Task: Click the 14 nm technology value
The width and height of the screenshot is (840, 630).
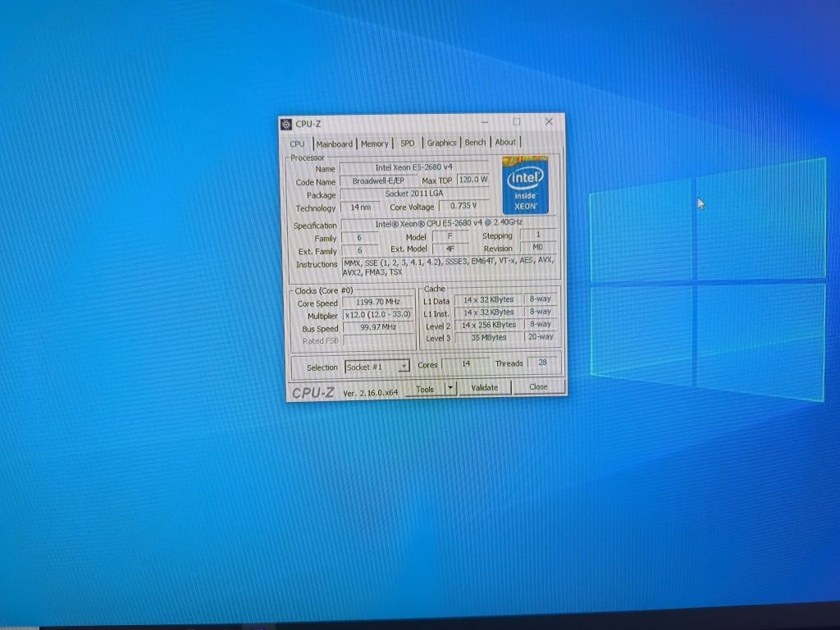Action: coord(361,207)
